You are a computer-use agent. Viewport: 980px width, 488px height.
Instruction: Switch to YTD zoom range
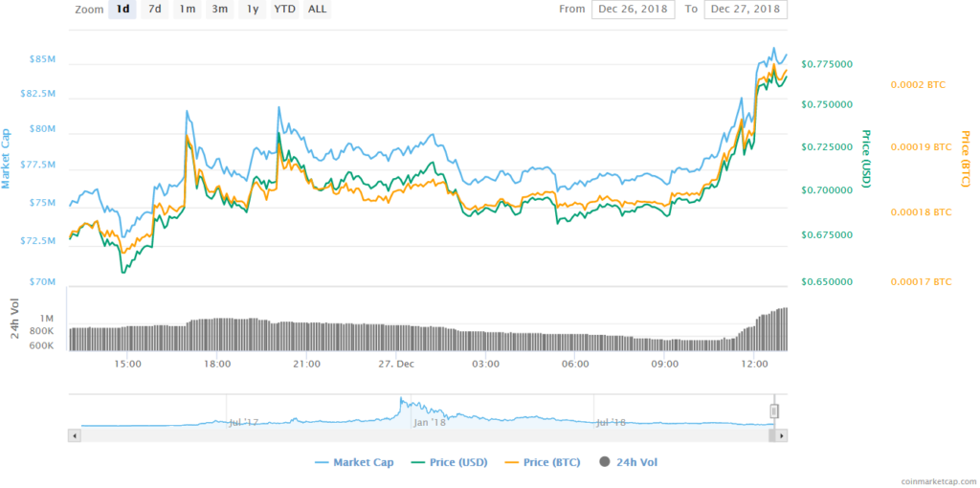click(284, 10)
